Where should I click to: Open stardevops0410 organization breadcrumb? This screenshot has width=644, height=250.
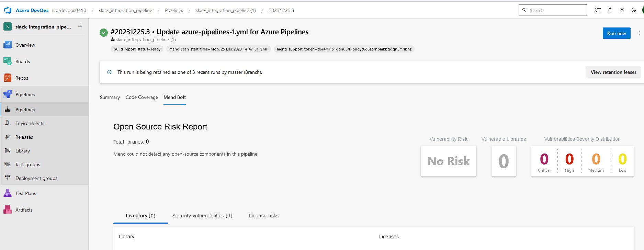click(x=69, y=10)
